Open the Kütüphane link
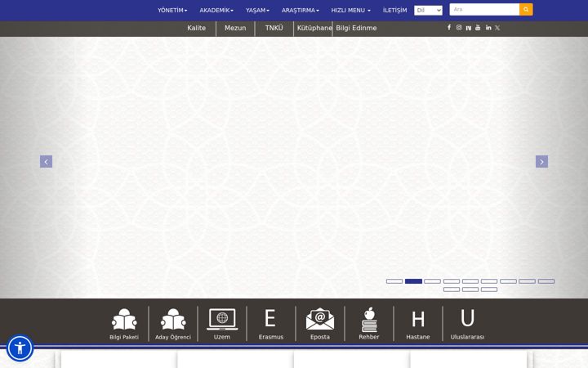Viewport: 588px width, 368px height. coord(314,28)
